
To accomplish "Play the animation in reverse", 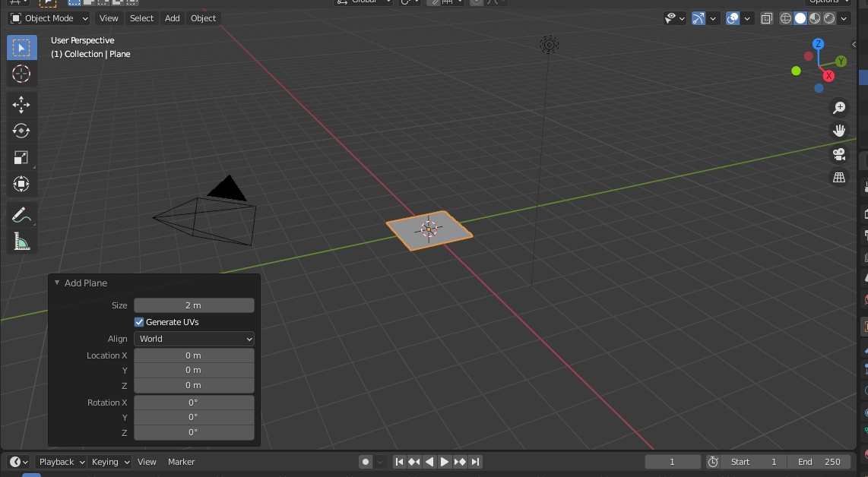I will pos(429,462).
